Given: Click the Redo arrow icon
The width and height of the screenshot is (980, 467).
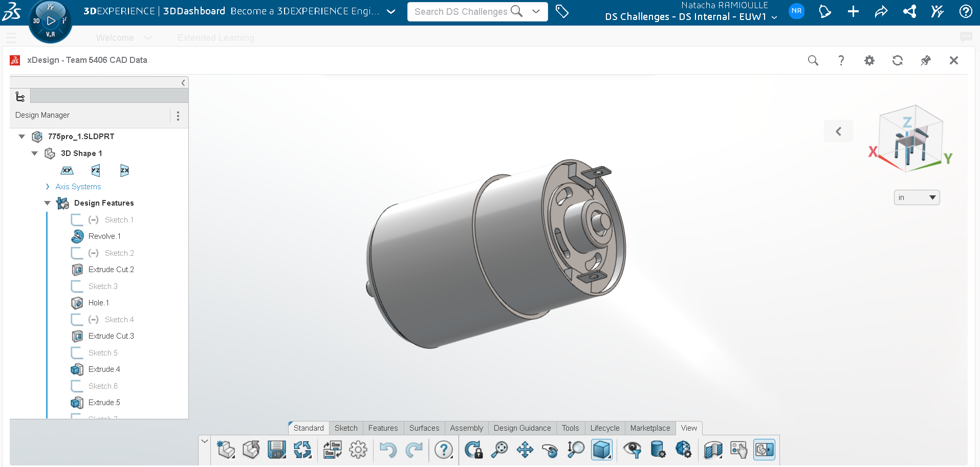Looking at the screenshot, I should click(415, 450).
